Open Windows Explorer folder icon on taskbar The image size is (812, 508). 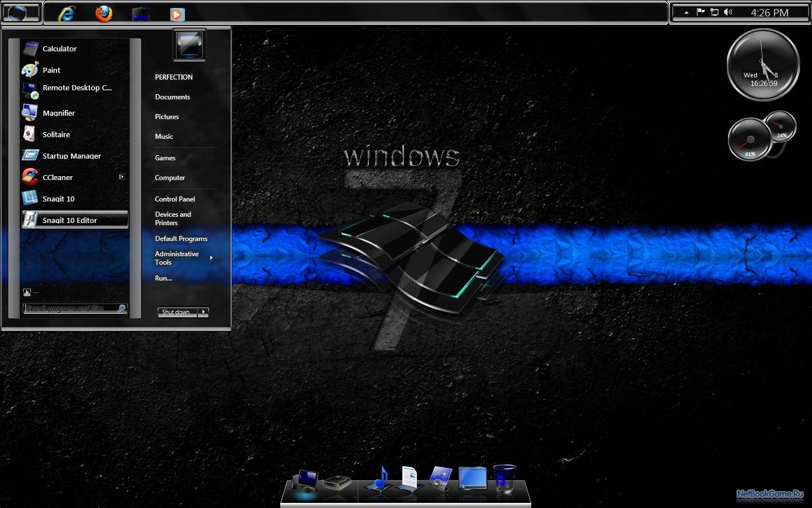point(141,14)
